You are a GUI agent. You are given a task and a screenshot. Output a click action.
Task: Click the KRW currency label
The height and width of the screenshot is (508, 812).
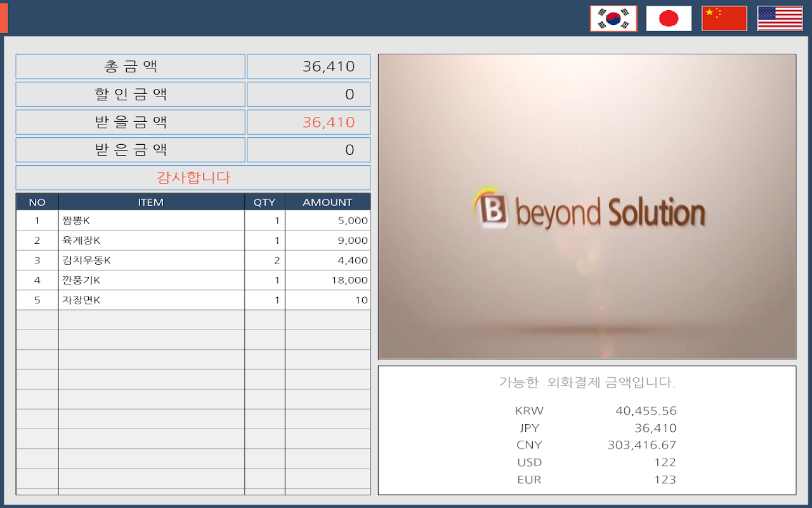tap(529, 411)
